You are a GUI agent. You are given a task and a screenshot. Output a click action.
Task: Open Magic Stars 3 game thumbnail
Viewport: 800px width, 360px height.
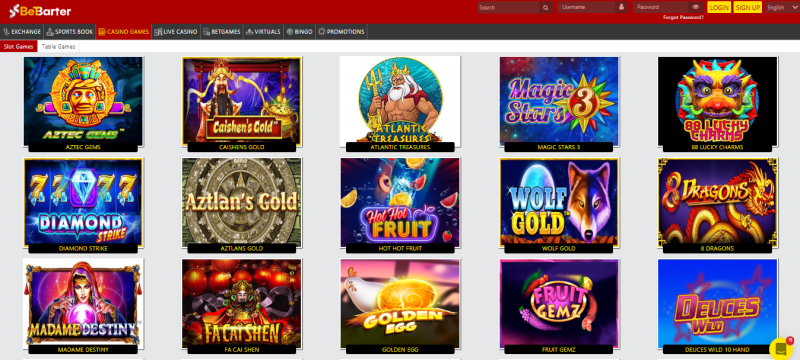[559, 100]
